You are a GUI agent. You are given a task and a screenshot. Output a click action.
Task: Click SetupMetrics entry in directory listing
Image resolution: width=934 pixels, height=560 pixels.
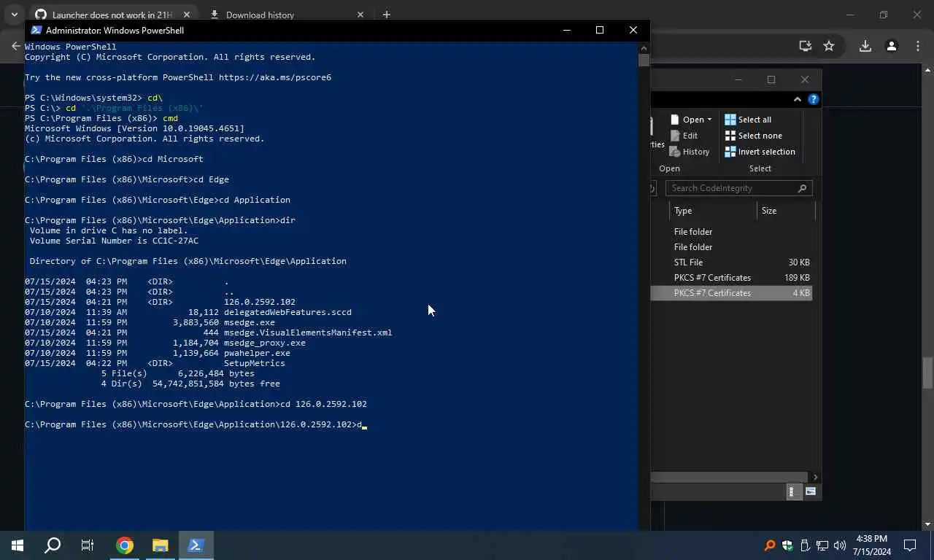pyautogui.click(x=255, y=363)
